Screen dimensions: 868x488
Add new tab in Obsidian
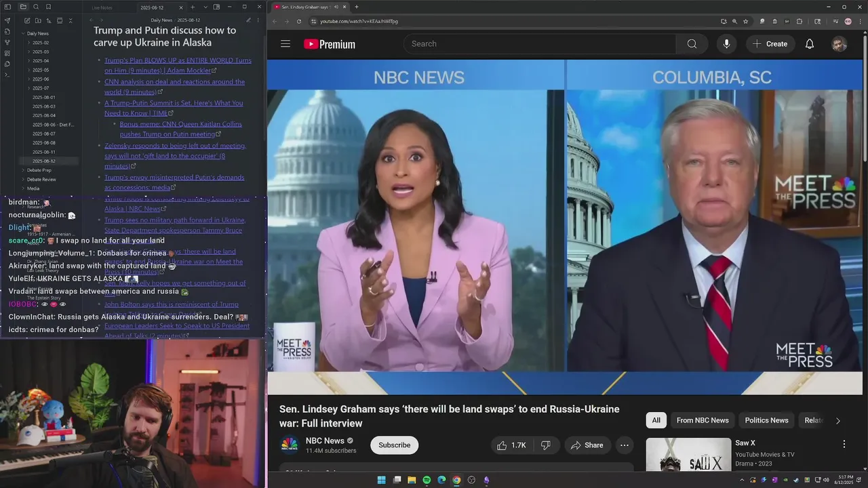point(193,7)
